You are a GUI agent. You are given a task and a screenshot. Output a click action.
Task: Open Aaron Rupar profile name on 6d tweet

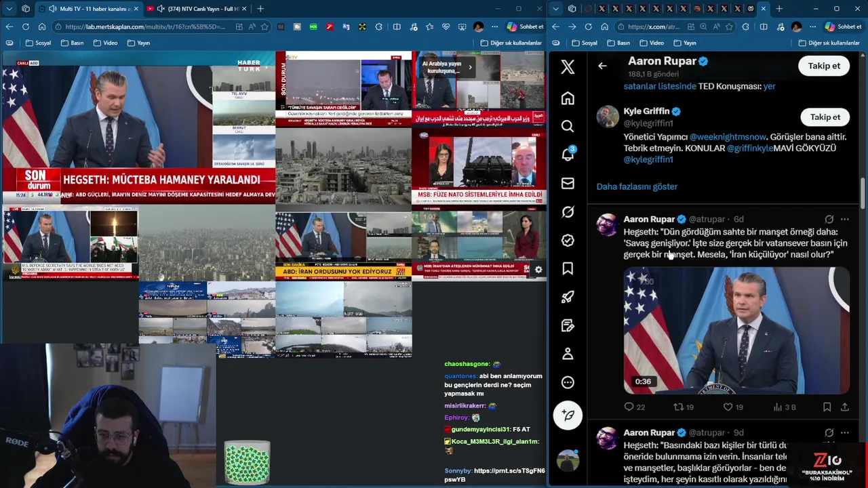649,219
